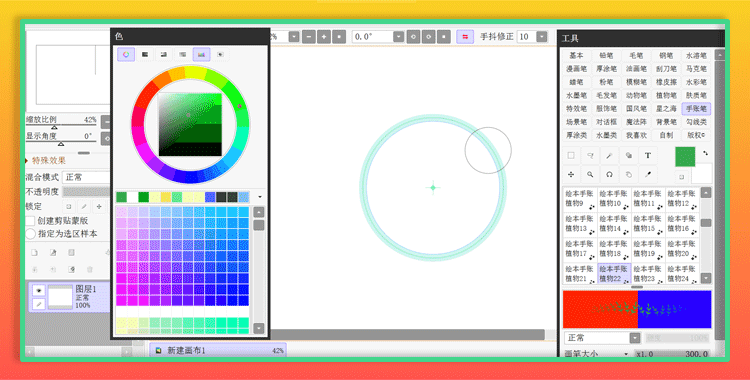Toggle the color mixer panel icon
750x380 pixels.
[182, 55]
